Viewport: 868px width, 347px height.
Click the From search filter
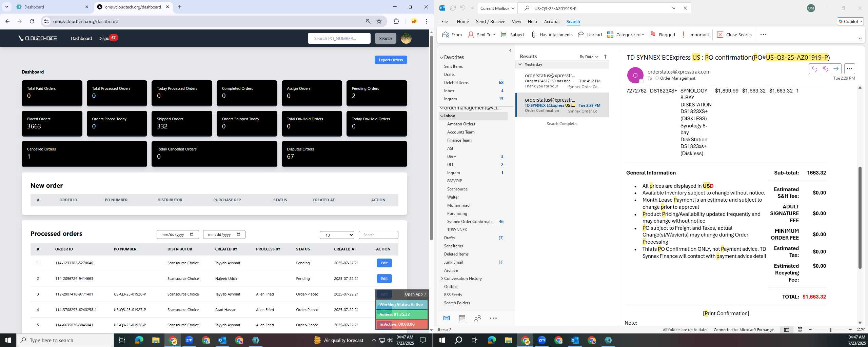click(x=452, y=35)
